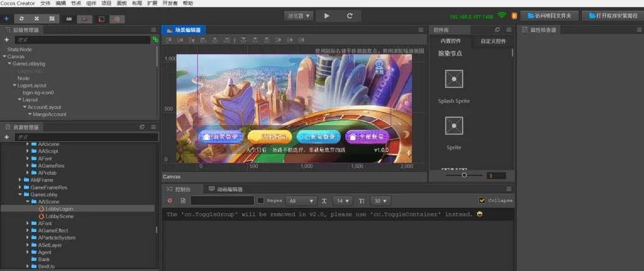Switch to the custom controls tab
Screen dimensions: 644x271
click(493, 41)
